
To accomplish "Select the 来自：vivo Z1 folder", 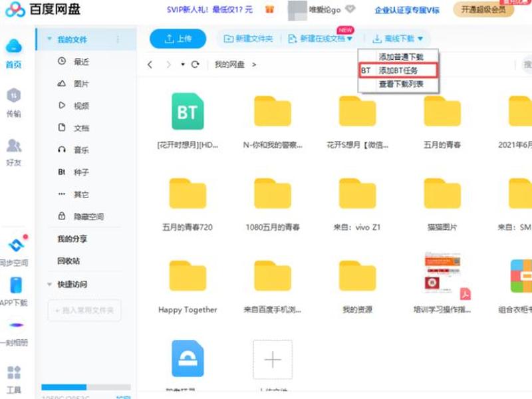I will tap(357, 194).
